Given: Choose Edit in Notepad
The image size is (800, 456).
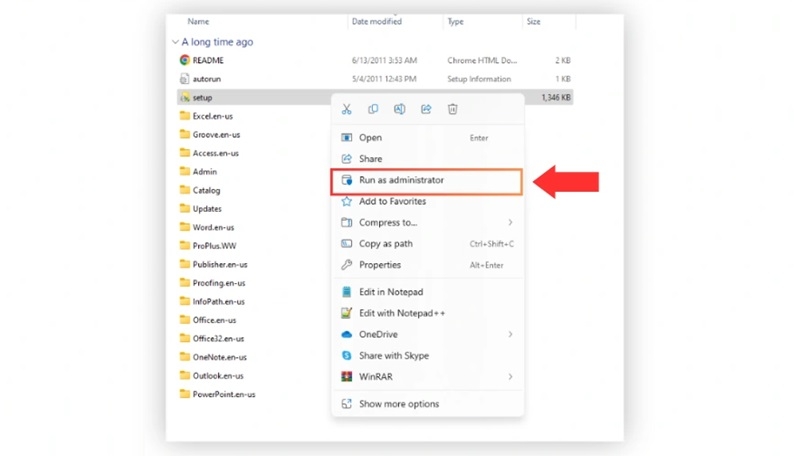Looking at the screenshot, I should tap(427, 292).
